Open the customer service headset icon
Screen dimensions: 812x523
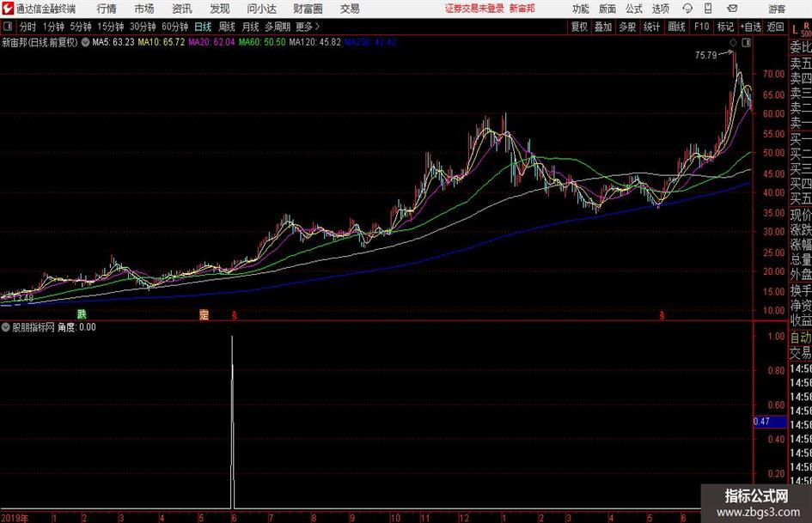click(687, 9)
